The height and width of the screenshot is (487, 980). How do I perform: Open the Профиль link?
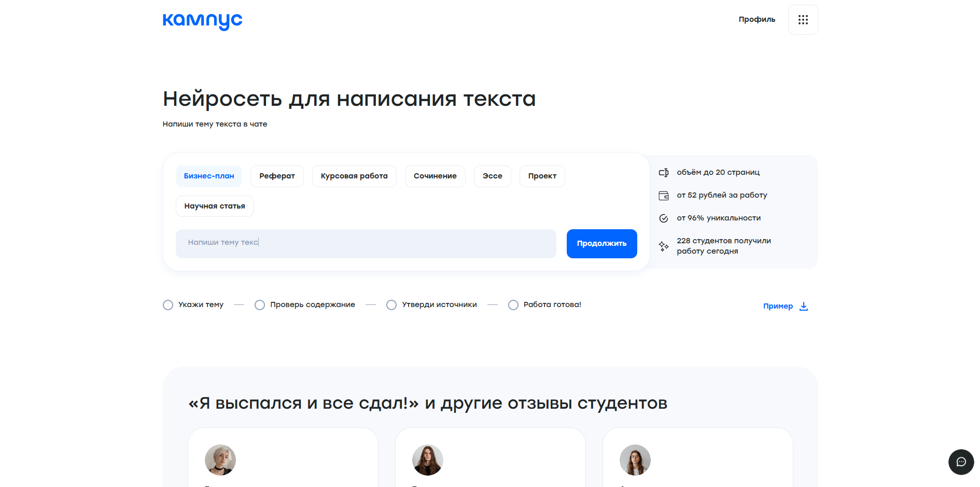[757, 20]
